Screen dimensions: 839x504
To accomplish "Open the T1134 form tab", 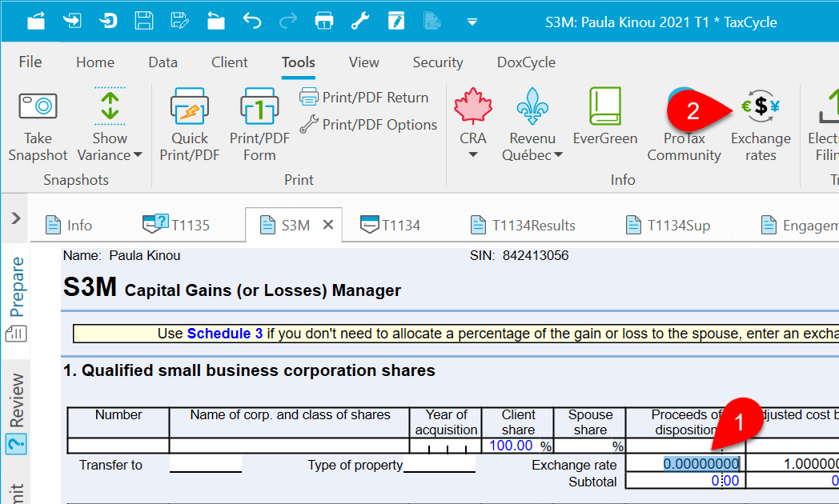I will tap(390, 225).
